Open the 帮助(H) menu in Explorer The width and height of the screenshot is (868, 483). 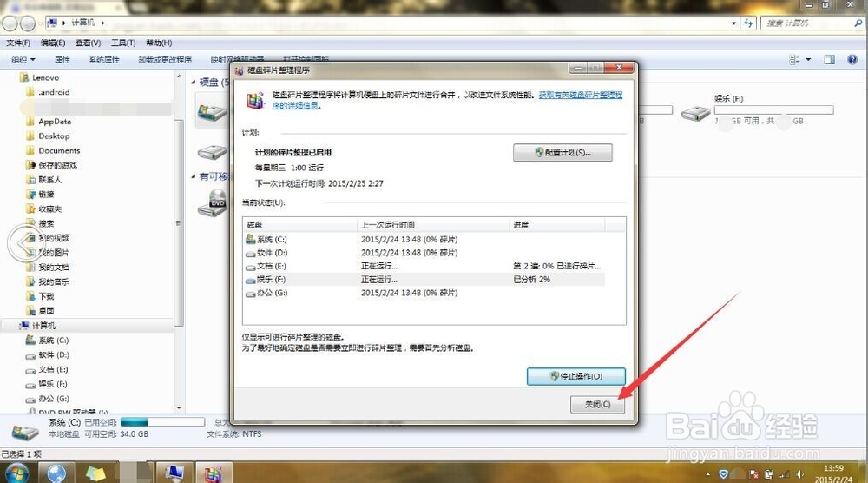(159, 43)
